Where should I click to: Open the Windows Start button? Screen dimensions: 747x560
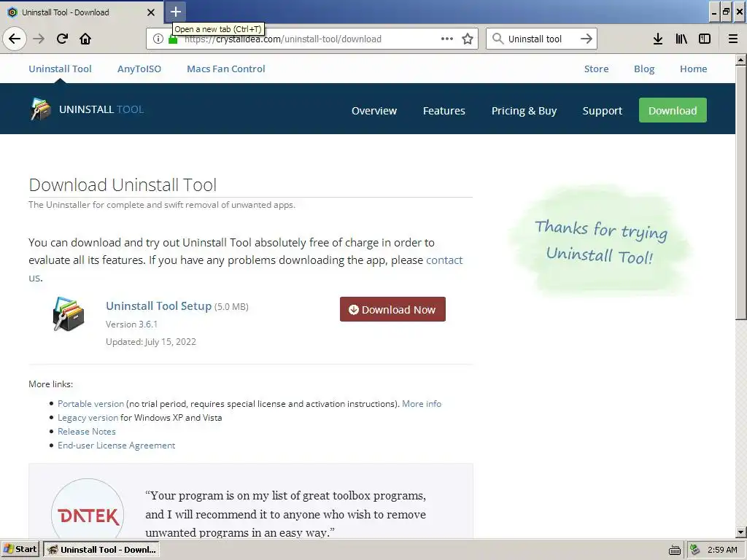click(x=20, y=550)
